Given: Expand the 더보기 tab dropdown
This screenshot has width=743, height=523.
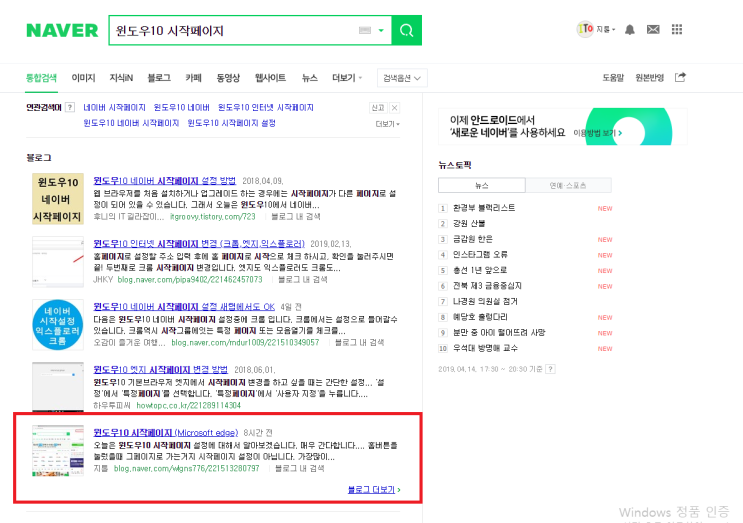Looking at the screenshot, I should (x=347, y=78).
